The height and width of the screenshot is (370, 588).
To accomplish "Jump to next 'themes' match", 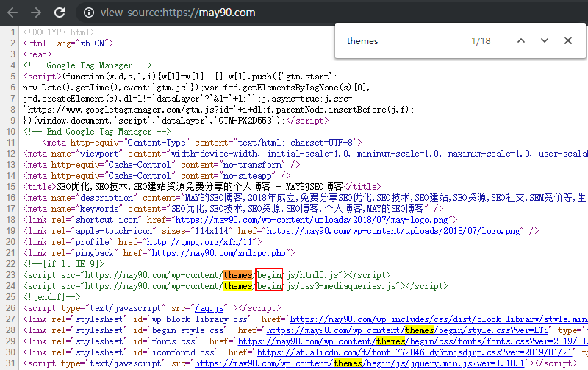I will tap(545, 41).
